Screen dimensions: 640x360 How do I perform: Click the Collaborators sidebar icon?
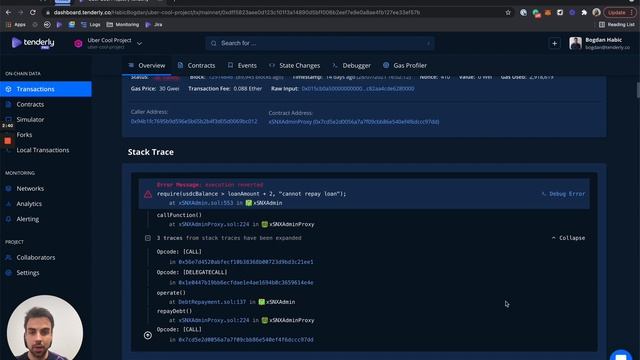coord(9,258)
